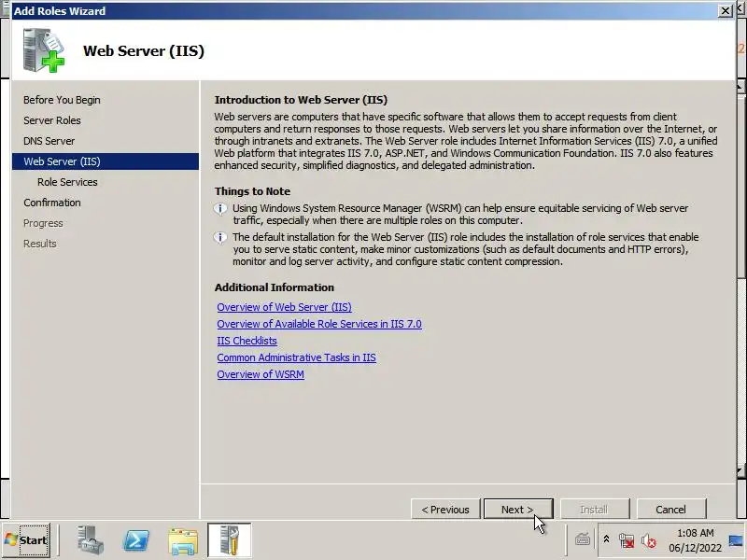Select the DNS Server step
This screenshot has width=747, height=560.
[49, 141]
